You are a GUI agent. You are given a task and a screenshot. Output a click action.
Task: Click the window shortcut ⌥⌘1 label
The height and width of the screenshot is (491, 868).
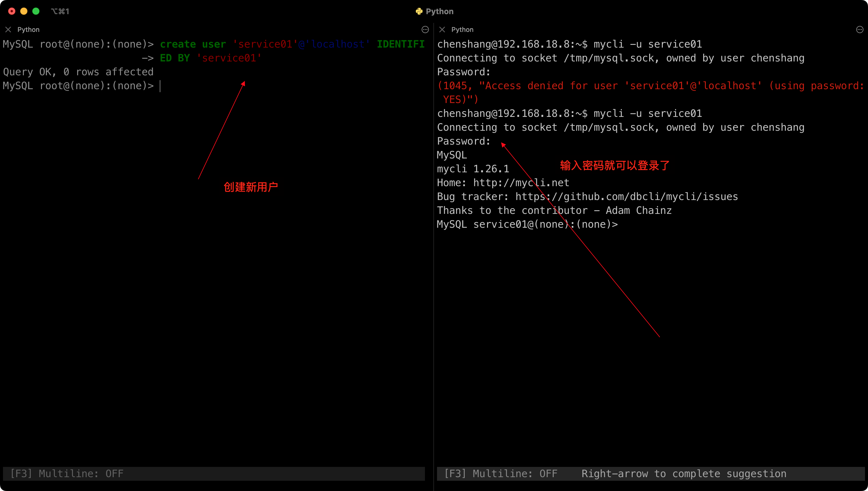[60, 11]
